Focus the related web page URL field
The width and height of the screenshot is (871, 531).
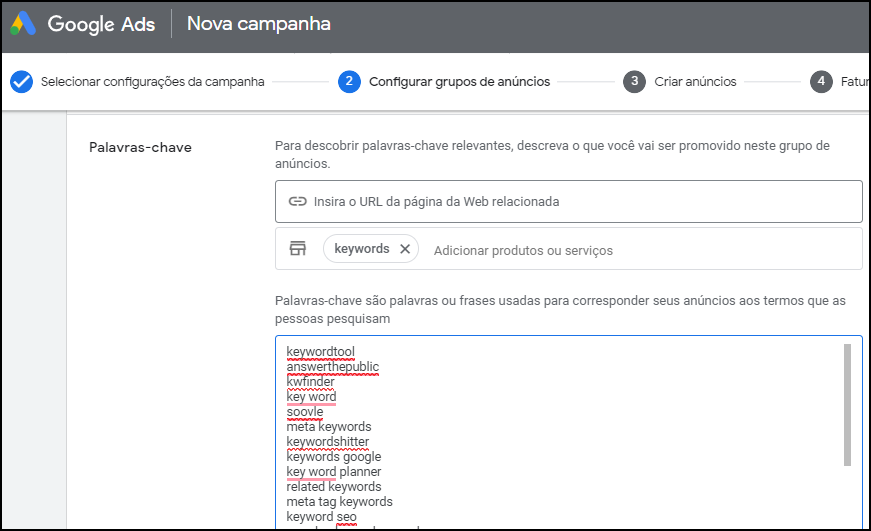point(568,202)
